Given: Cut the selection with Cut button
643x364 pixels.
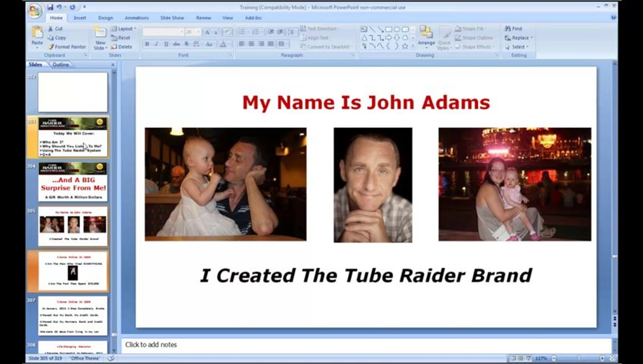Looking at the screenshot, I should (56, 29).
